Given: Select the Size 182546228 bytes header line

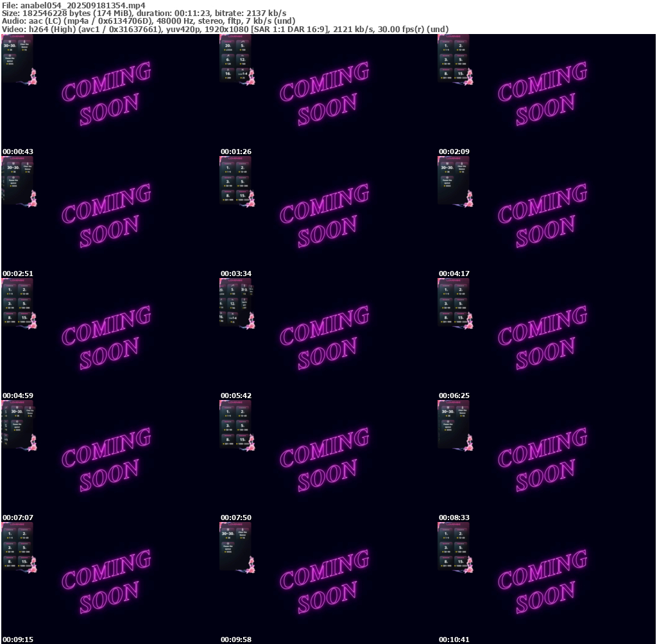Looking at the screenshot, I should coord(144,13).
